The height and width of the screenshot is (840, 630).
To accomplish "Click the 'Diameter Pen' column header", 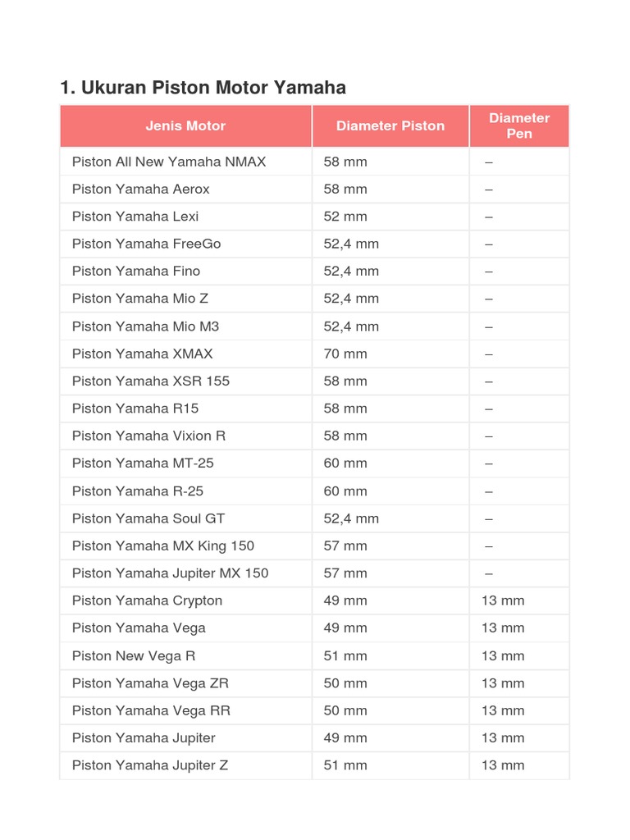I will (x=519, y=126).
